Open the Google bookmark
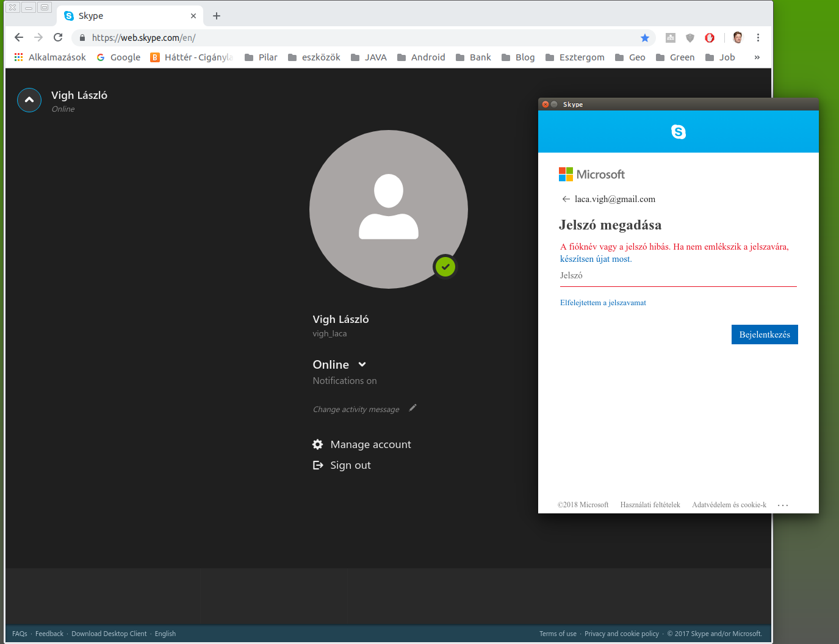 118,57
